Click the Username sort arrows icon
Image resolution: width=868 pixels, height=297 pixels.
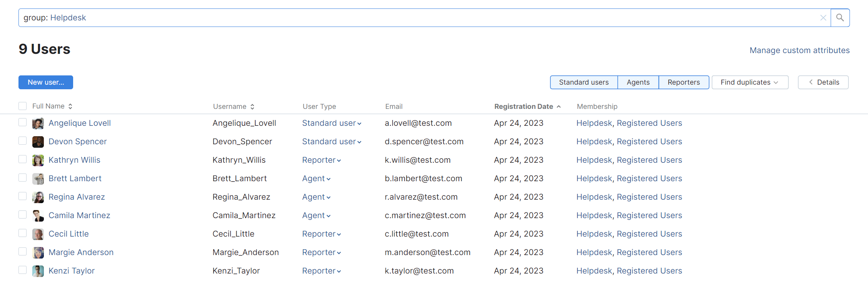click(253, 107)
